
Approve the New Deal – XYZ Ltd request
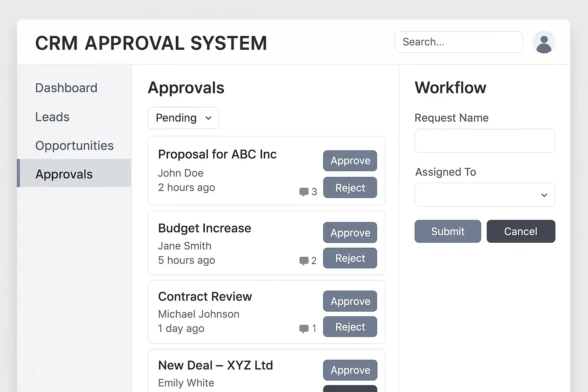(x=350, y=370)
